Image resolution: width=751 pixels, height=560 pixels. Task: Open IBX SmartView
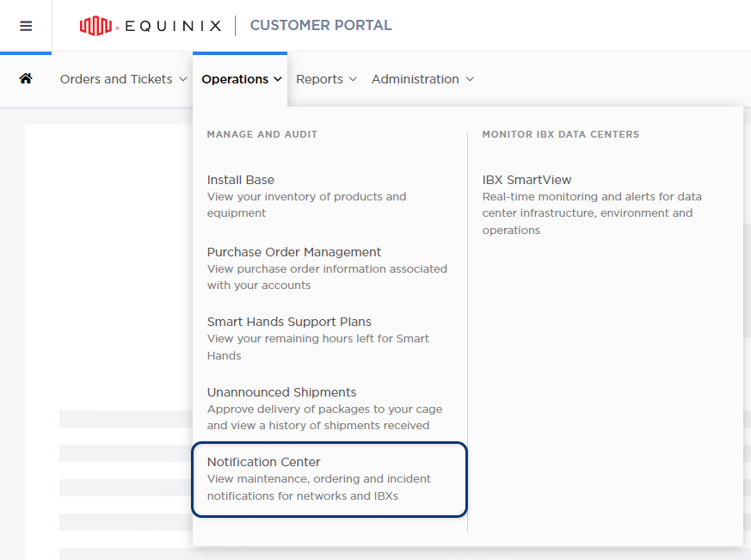526,180
